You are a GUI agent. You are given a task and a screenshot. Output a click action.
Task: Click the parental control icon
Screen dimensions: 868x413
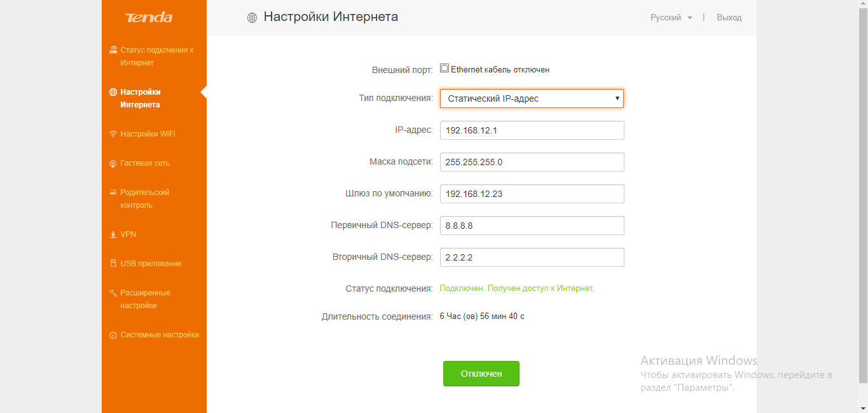pos(113,192)
